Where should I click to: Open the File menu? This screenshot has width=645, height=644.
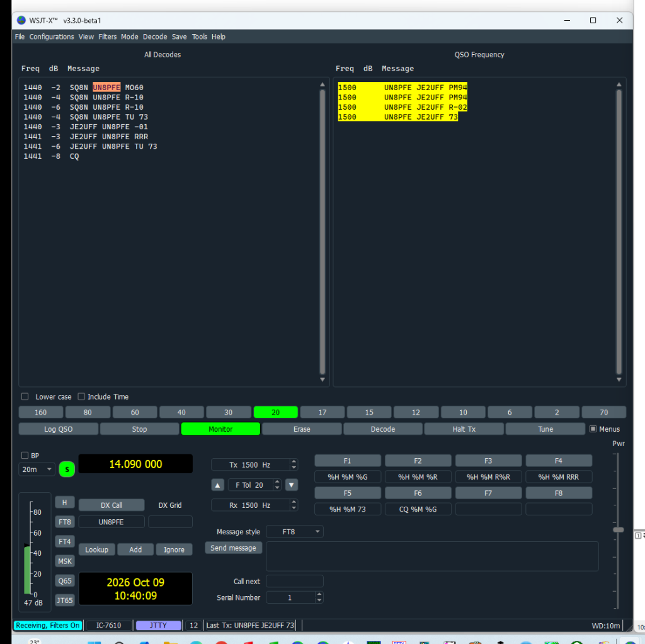[x=20, y=37]
